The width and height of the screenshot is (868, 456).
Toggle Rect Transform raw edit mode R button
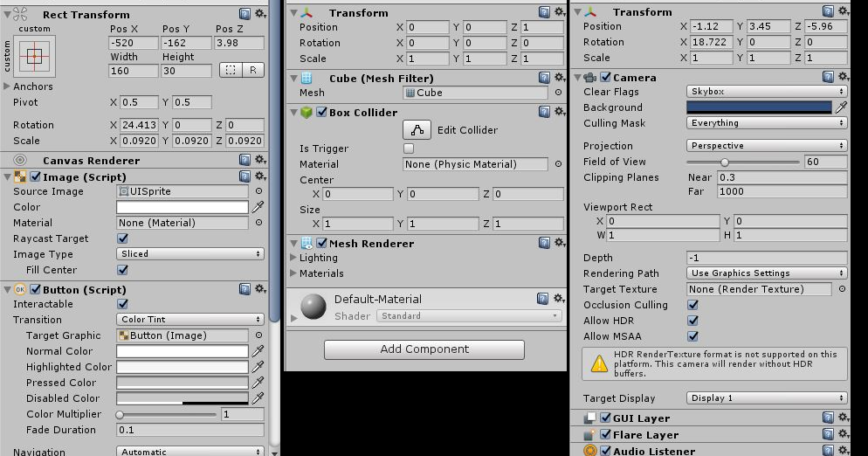pyautogui.click(x=253, y=70)
